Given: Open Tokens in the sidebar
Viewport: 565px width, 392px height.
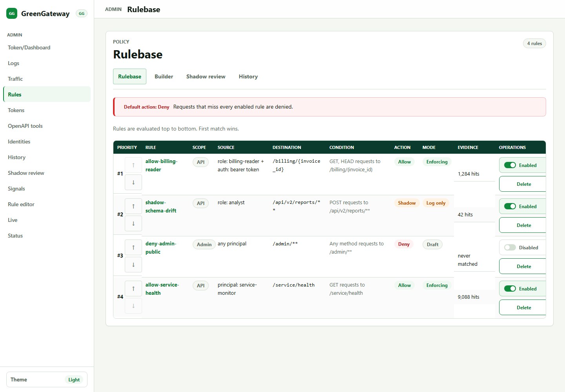Looking at the screenshot, I should click(x=47, y=110).
